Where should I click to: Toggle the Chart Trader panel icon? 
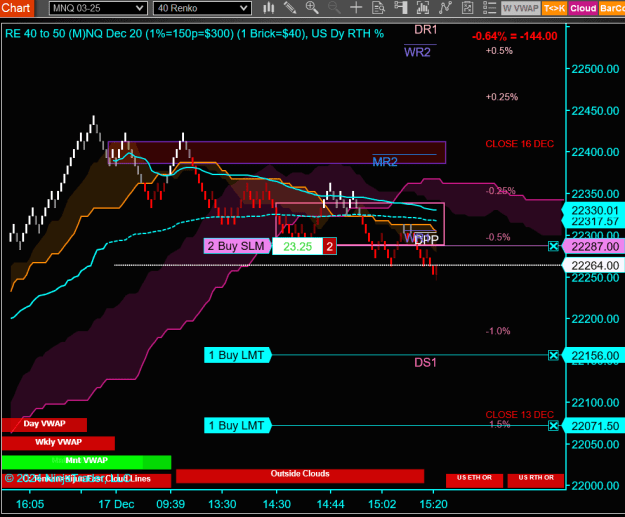coord(401,8)
